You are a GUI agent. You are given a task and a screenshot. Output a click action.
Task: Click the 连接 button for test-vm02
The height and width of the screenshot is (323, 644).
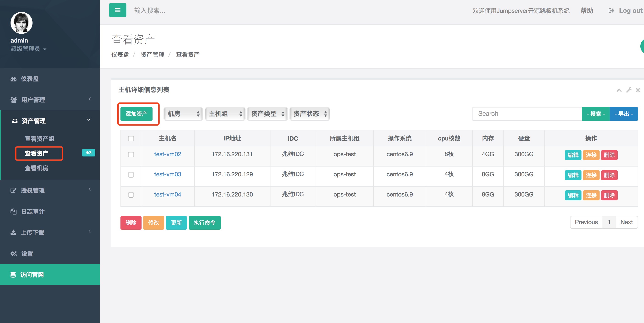coord(591,155)
